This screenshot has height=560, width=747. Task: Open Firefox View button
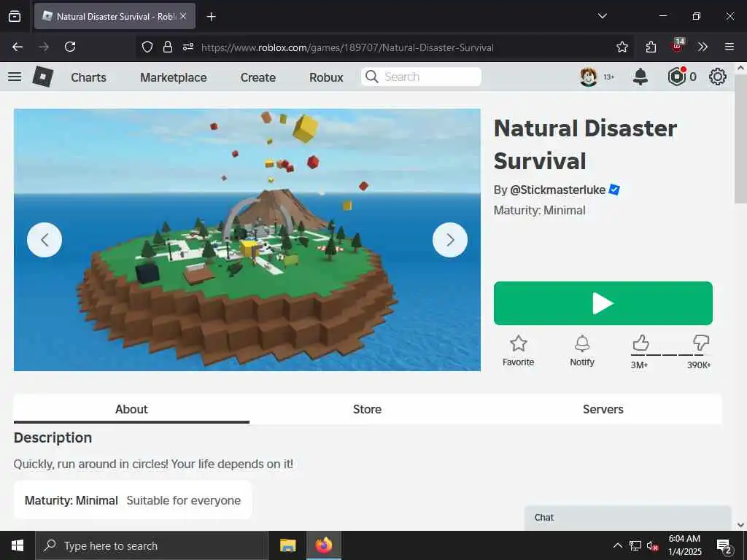tap(15, 16)
